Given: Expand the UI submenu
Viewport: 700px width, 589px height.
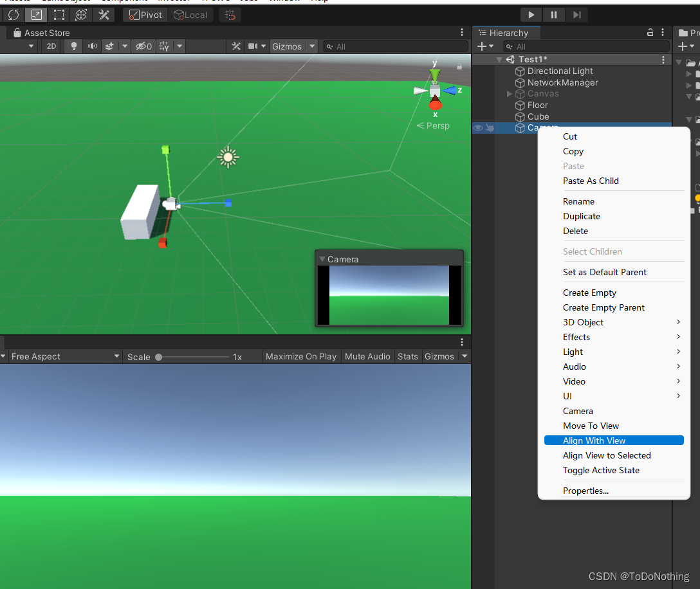Looking at the screenshot, I should pyautogui.click(x=614, y=396).
